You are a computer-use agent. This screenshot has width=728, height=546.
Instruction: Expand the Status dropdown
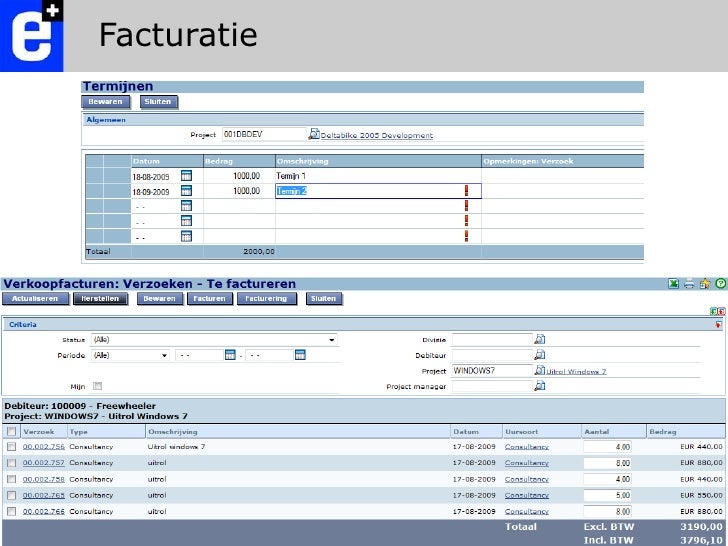pos(331,340)
